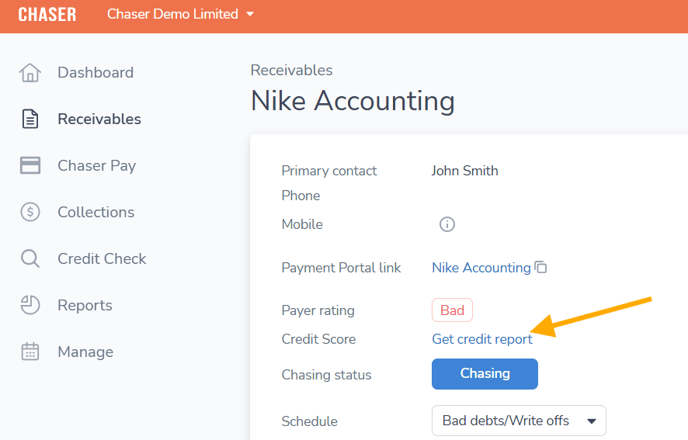Click the Receivables breadcrumb above Nike Accounting
The width and height of the screenshot is (688, 440).
click(x=291, y=70)
